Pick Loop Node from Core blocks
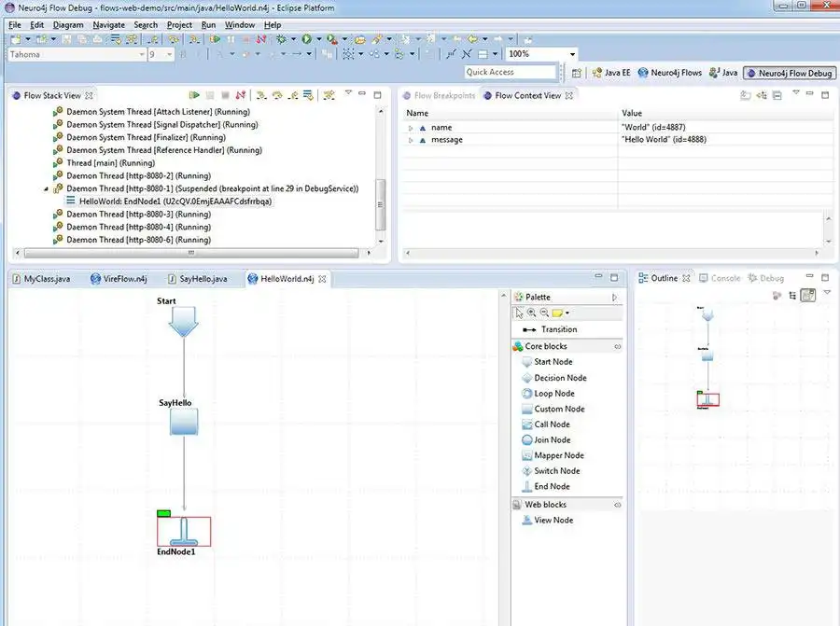The height and width of the screenshot is (626, 840). 548,393
